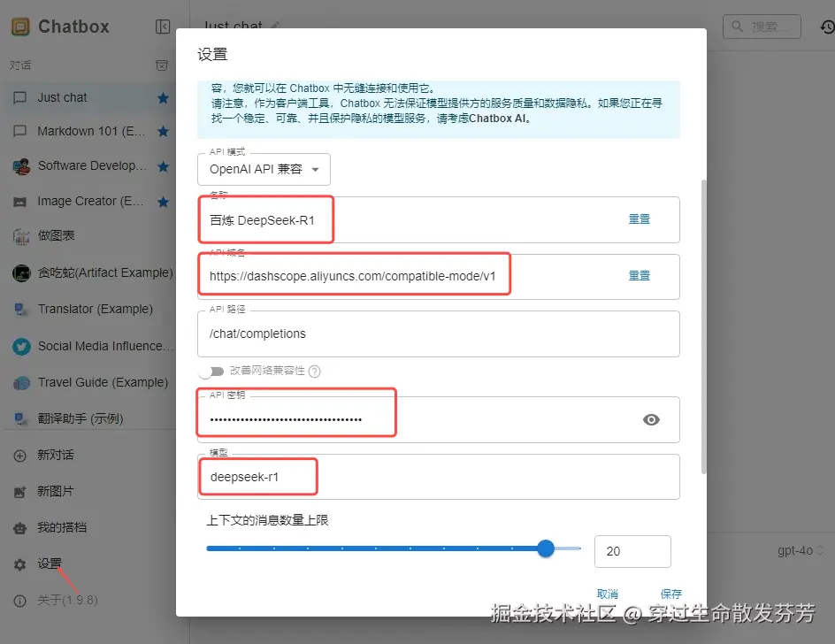Image resolution: width=835 pixels, height=644 pixels.
Task: Click the Travel Guide globe icon
Action: (21, 383)
